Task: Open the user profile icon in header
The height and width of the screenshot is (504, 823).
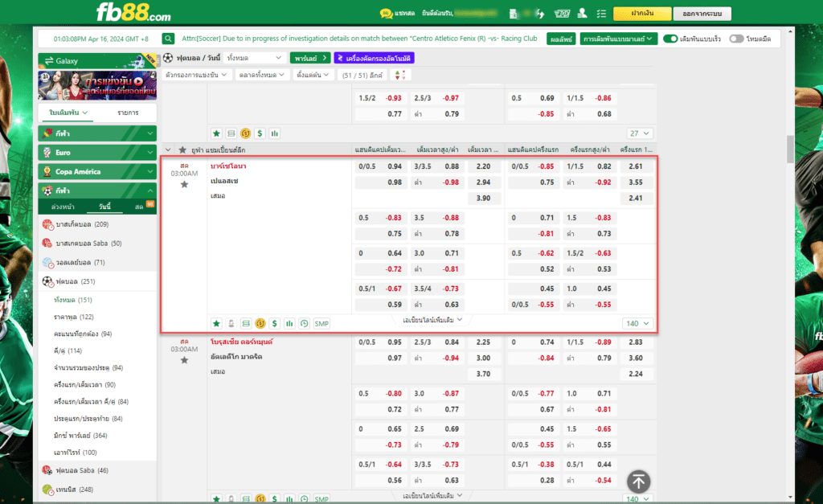Action: 582,14
